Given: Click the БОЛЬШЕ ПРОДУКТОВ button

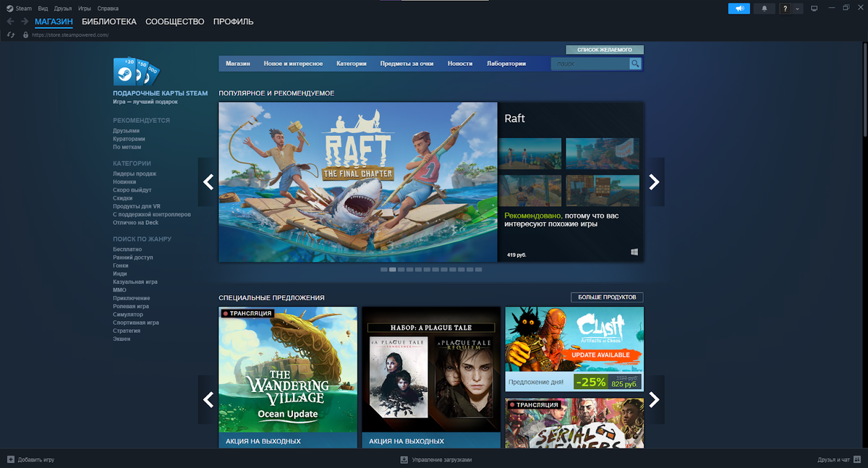Looking at the screenshot, I should pyautogui.click(x=607, y=297).
